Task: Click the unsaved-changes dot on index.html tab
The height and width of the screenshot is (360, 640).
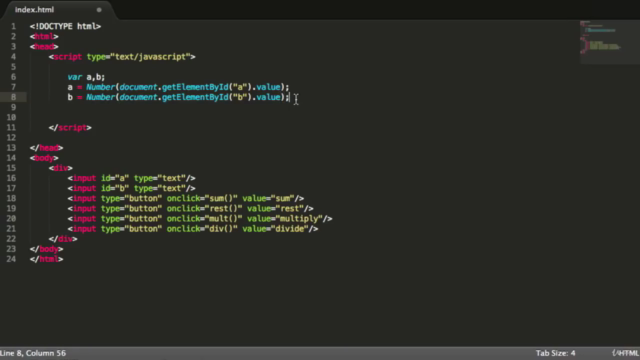Action: (x=99, y=10)
